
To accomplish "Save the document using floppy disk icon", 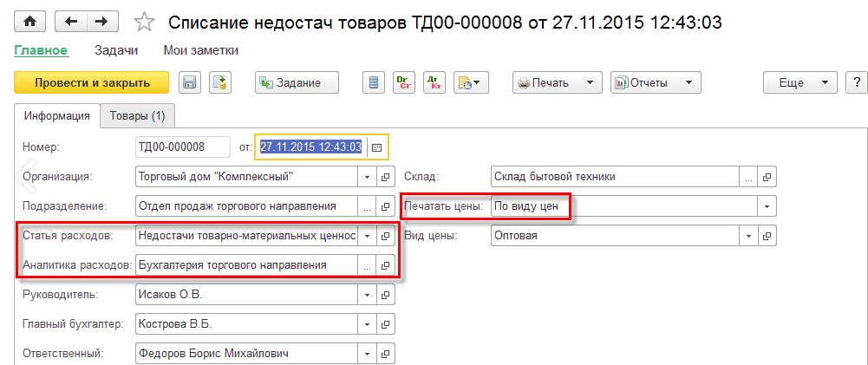I will pos(190,83).
